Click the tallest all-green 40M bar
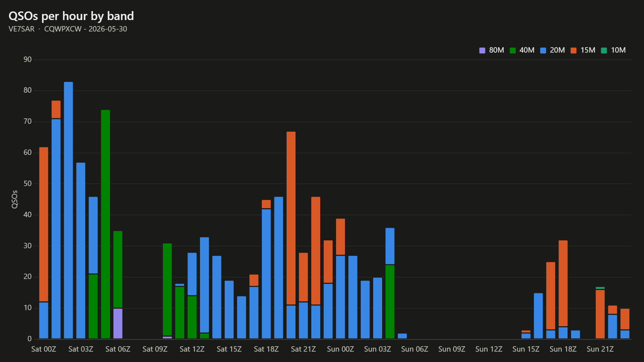The width and height of the screenshot is (644, 362). [106, 224]
